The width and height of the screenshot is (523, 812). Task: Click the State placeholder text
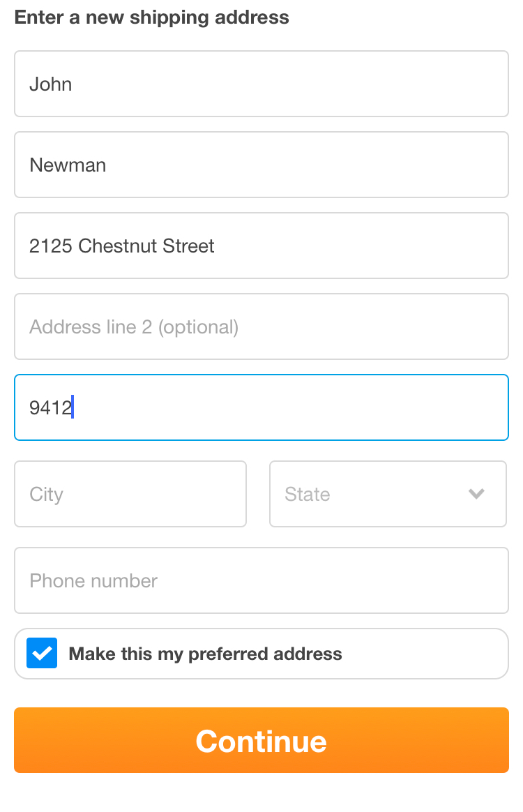pos(308,495)
